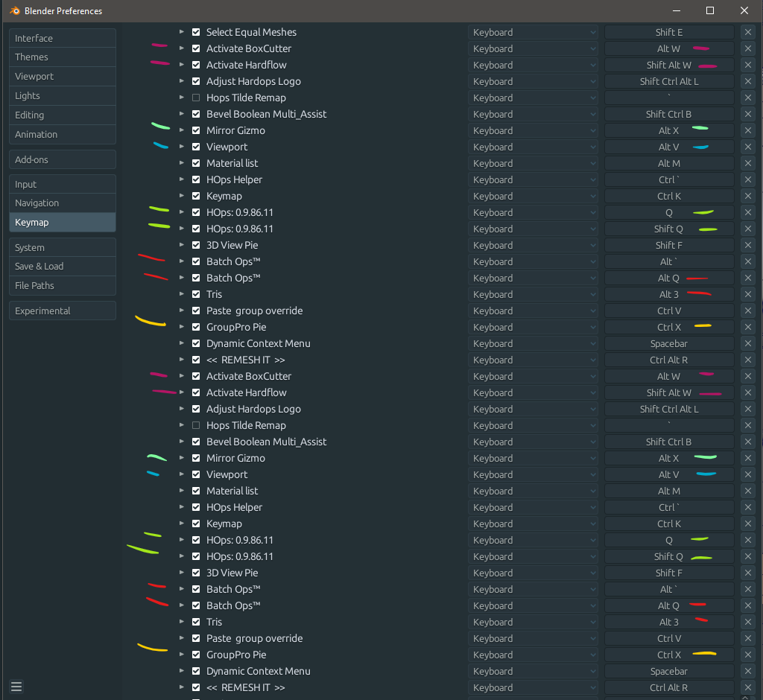
Task: Open the File Paths section
Action: click(x=63, y=285)
